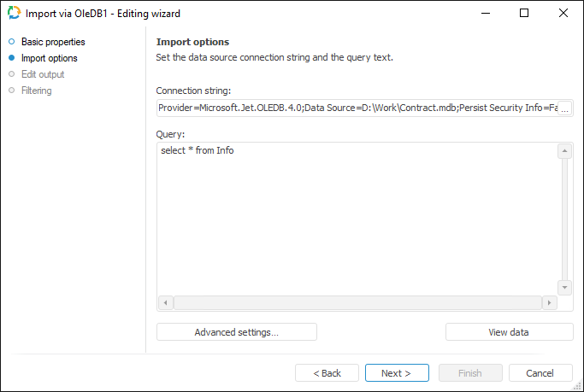Click the disabled Edit output step

click(x=43, y=74)
